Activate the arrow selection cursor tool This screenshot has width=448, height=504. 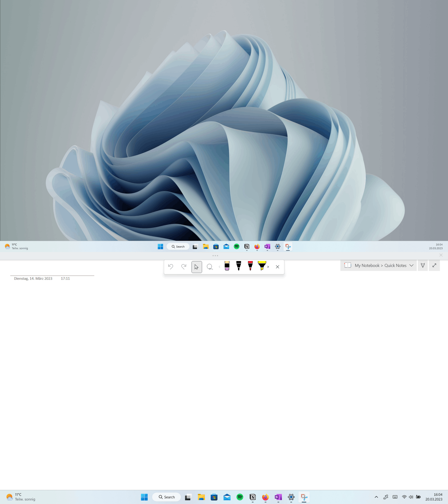[x=197, y=267]
